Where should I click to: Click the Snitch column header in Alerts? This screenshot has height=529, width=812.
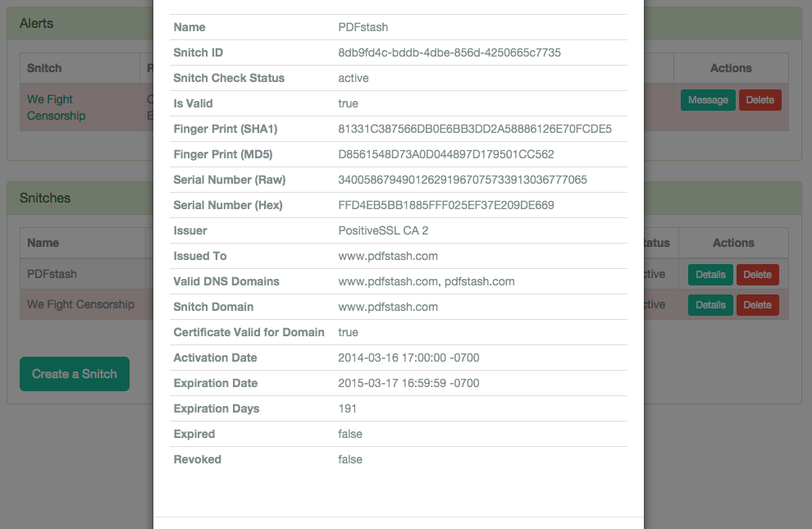(44, 67)
